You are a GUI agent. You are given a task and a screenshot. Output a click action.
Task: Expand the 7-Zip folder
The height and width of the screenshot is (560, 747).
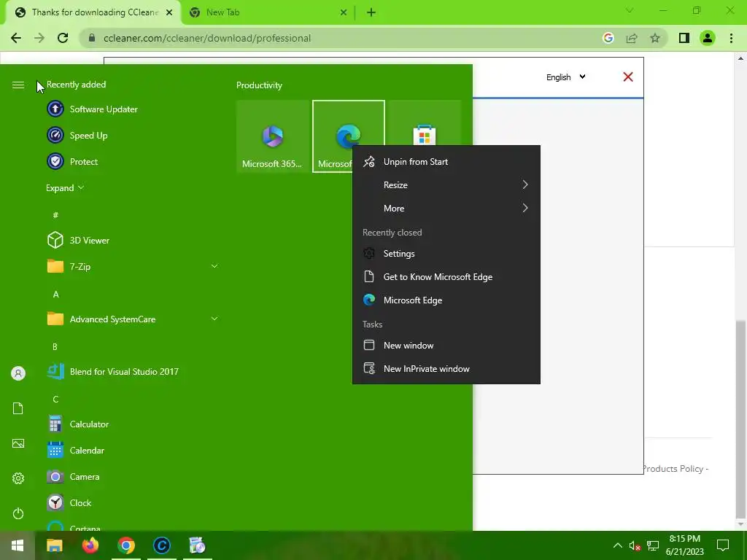pos(132,267)
